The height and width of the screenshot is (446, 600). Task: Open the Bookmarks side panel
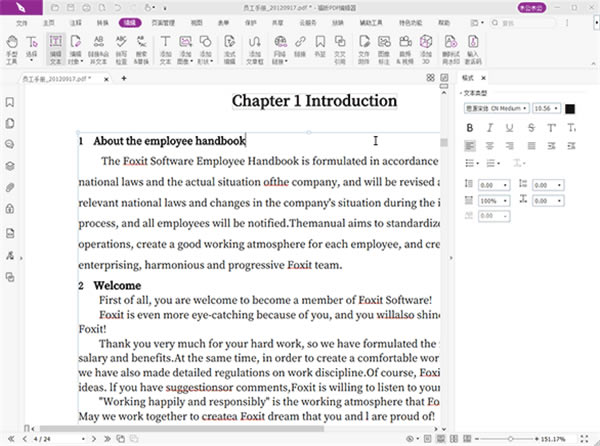tap(10, 102)
